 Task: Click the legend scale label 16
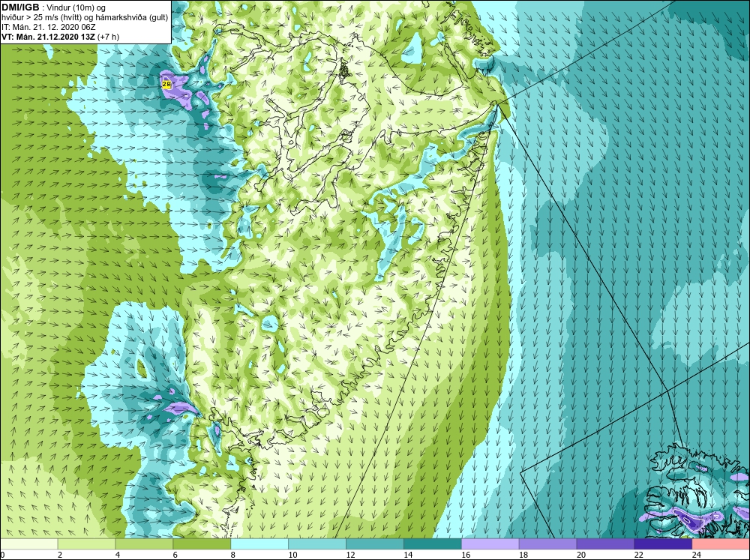(x=466, y=555)
